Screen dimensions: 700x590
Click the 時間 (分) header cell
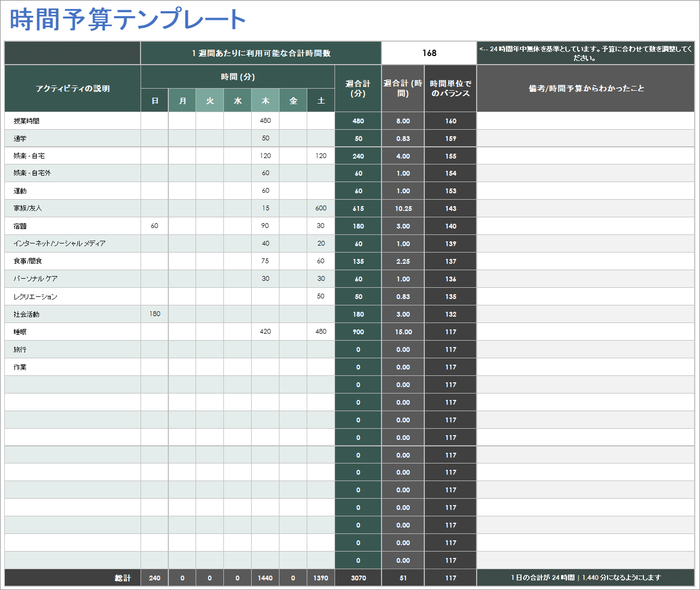pyautogui.click(x=238, y=77)
